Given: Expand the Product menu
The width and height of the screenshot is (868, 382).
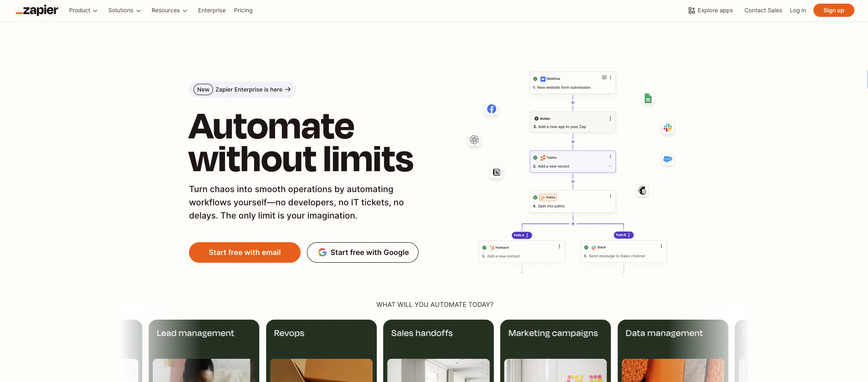Looking at the screenshot, I should tap(83, 10).
